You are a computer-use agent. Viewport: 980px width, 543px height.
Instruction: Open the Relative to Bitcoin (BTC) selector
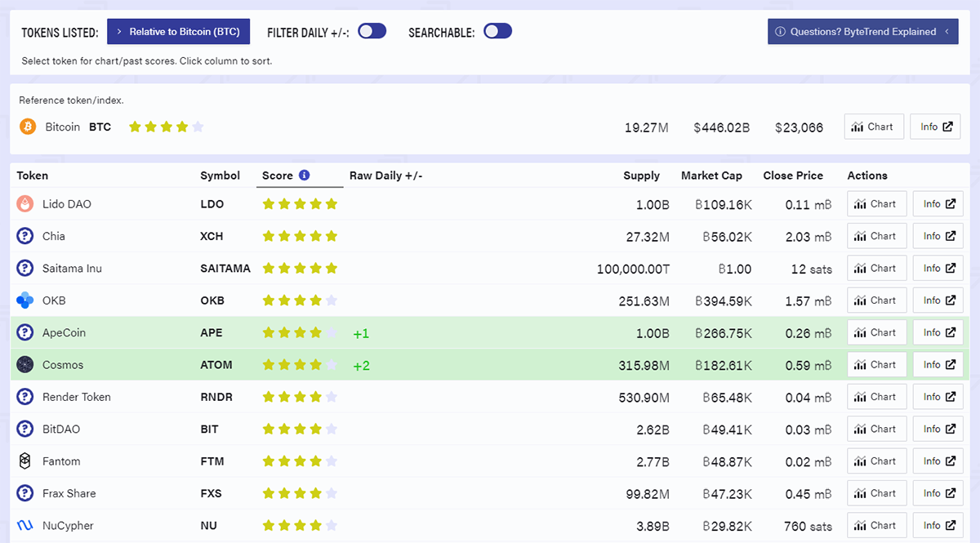point(178,32)
